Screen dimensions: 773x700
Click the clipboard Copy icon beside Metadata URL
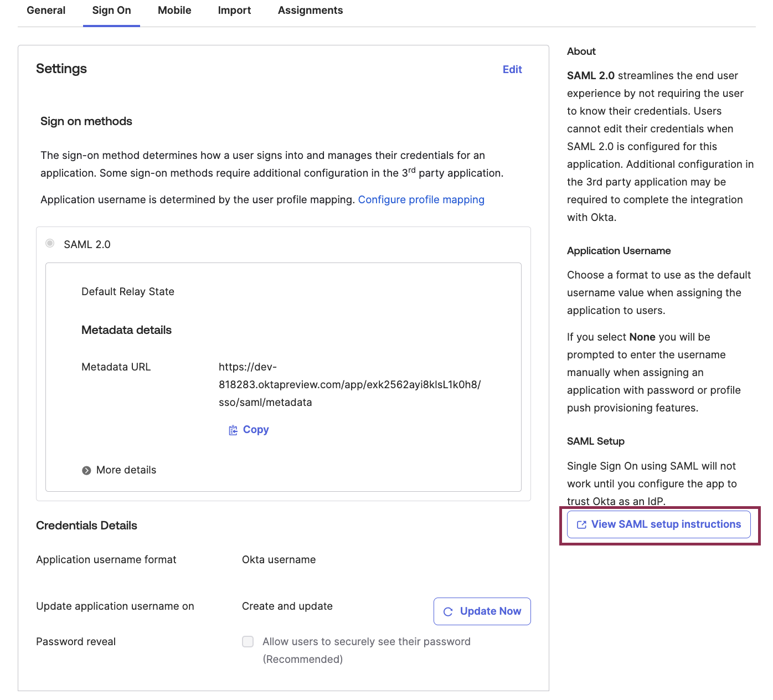[x=233, y=429]
